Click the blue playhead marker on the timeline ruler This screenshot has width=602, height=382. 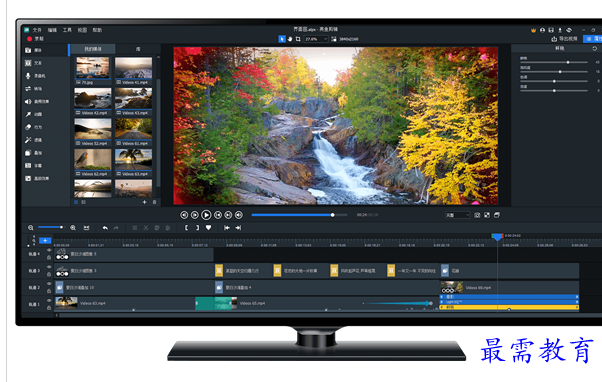pos(497,237)
